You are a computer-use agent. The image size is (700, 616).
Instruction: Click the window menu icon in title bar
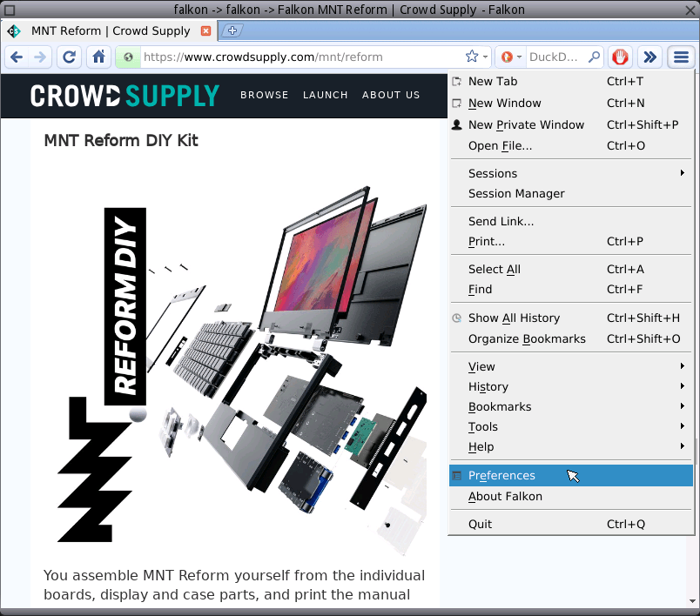10,10
